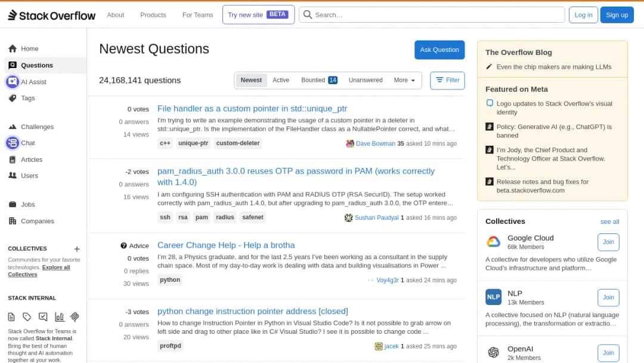Open 'Even the chip makers' blog link
Screen dimensions: 644x363
553,67
